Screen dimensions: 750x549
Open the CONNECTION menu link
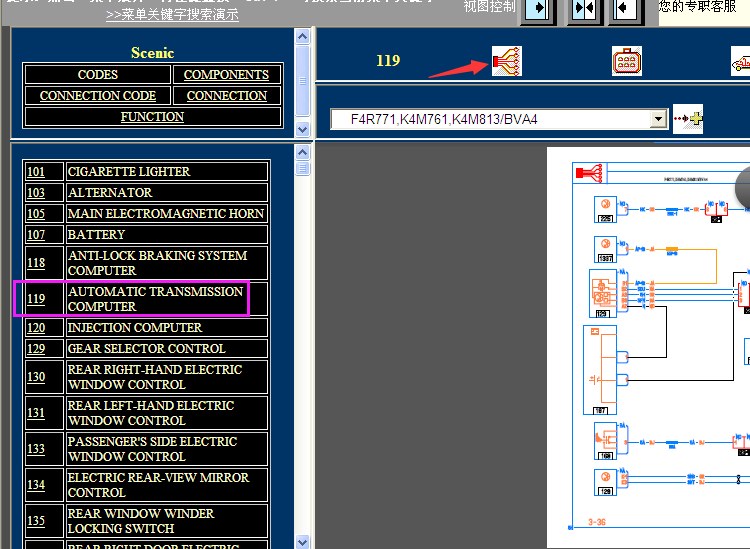coord(226,96)
